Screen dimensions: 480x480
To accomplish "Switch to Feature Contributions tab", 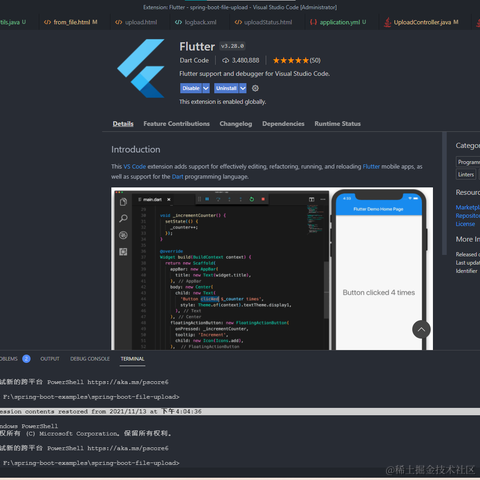I will pyautogui.click(x=177, y=124).
